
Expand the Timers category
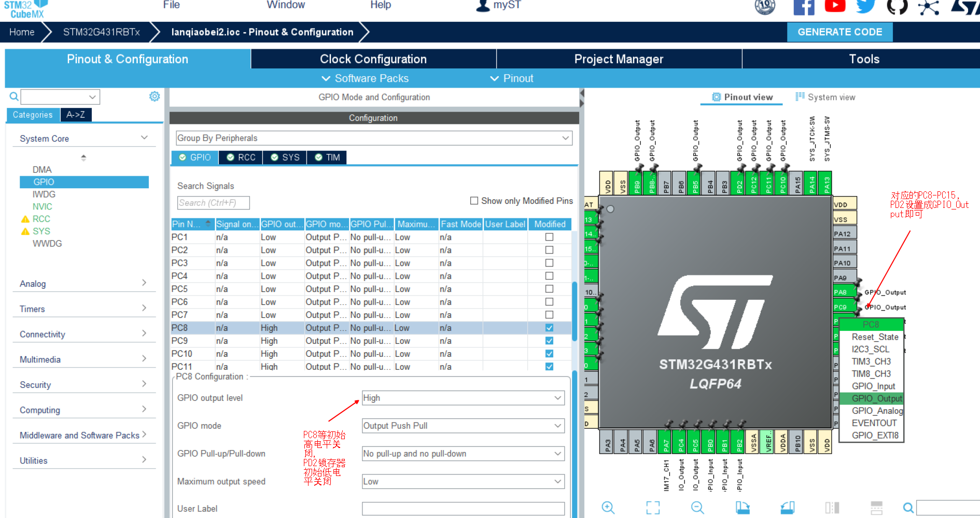[83, 309]
